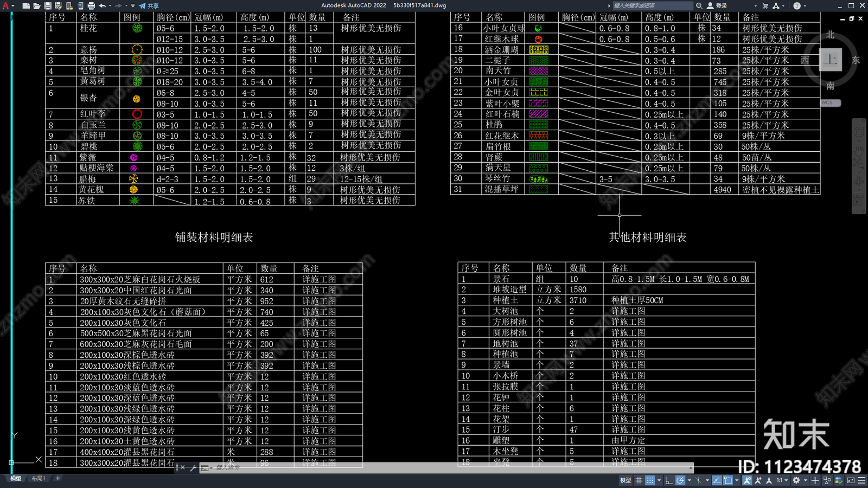The width and height of the screenshot is (868, 488).
Task: Open the 1:1 annotation scale dropdown
Action: point(782,480)
